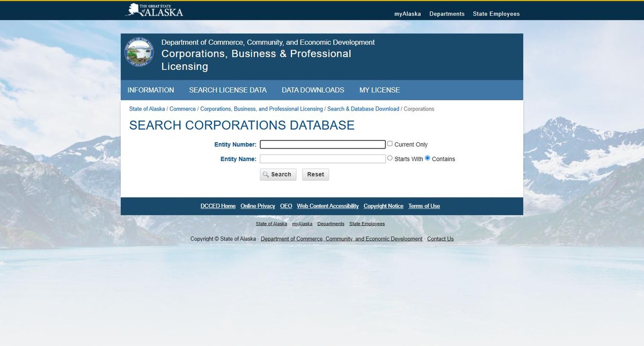Open Corporations, Business, and Professional Licensing breadcrumb
The width and height of the screenshot is (644, 346).
pos(261,109)
